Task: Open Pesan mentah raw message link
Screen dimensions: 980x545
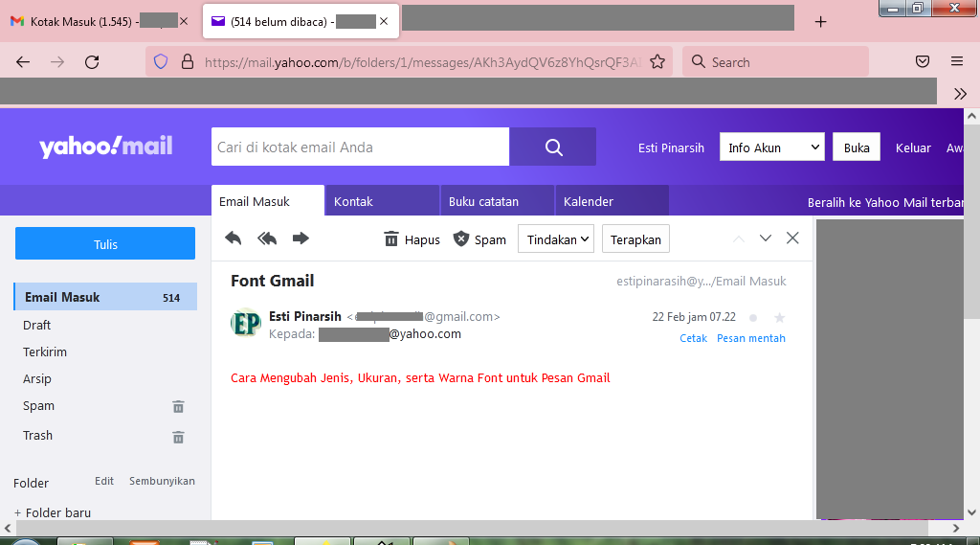Action: tap(750, 338)
